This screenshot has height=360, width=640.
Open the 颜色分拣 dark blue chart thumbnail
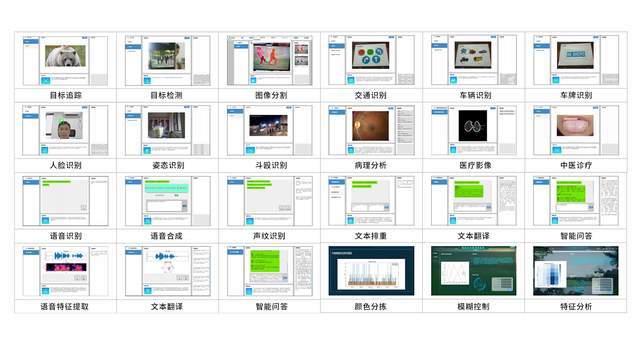tap(371, 271)
